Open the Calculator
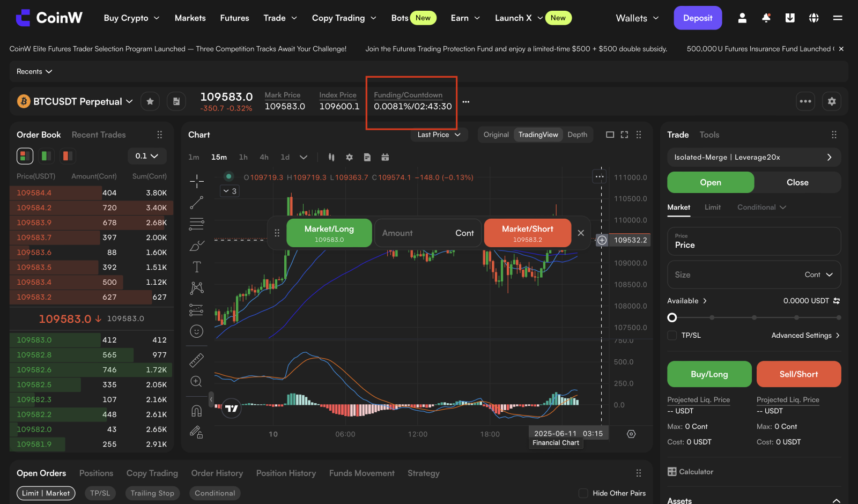This screenshot has height=504, width=858. pos(691,472)
